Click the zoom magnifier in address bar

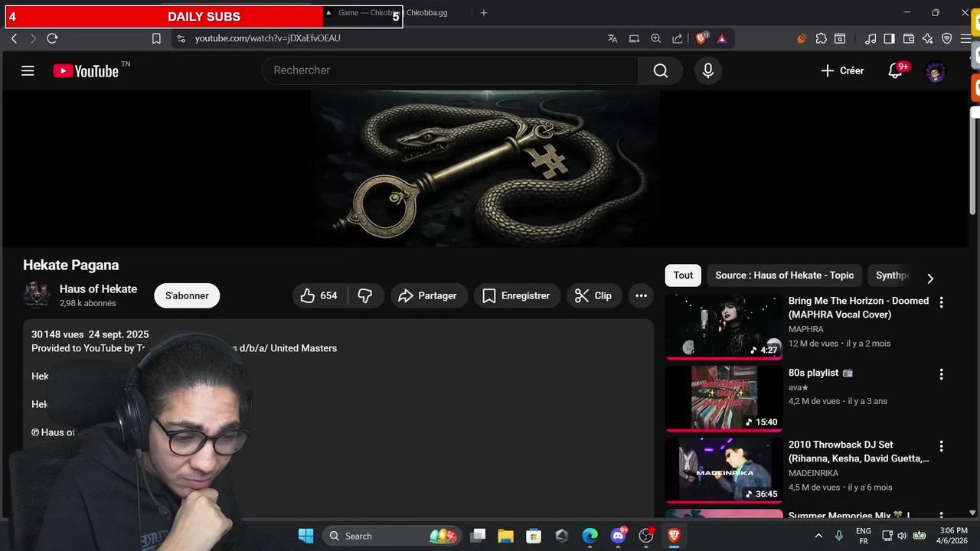click(655, 38)
